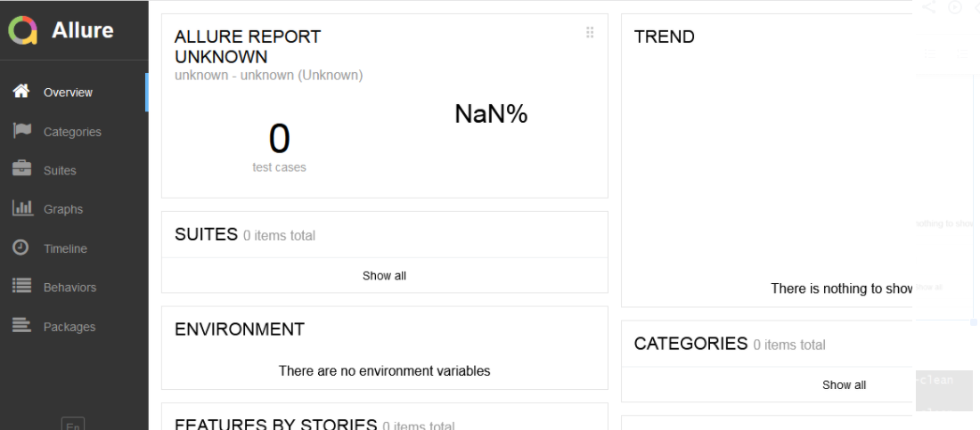The image size is (980, 430).
Task: Click the SUITES widget heading
Action: point(207,234)
